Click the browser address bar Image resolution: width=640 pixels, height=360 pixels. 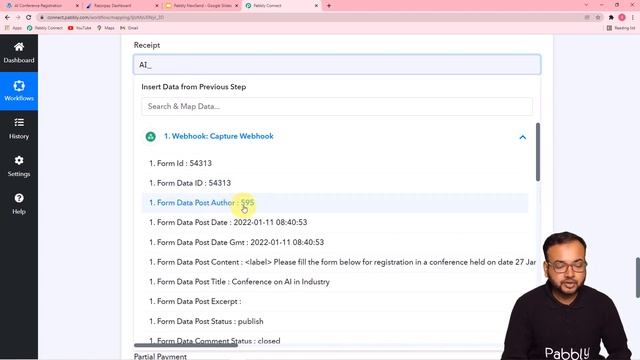tap(310, 18)
